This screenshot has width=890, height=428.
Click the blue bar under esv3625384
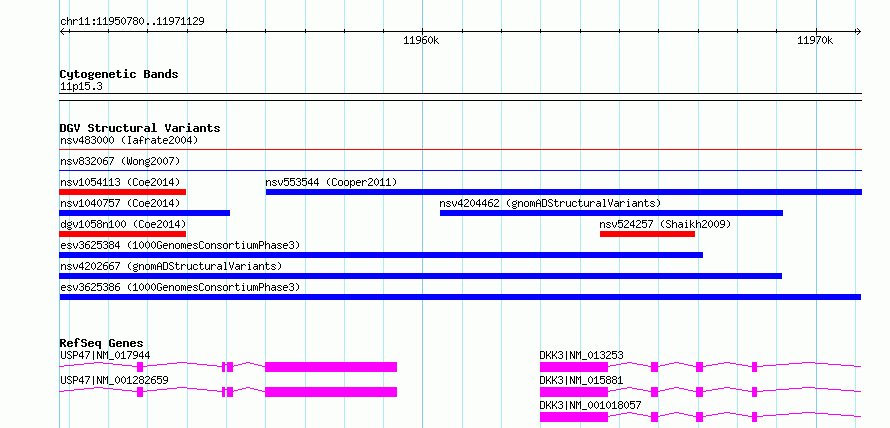[381, 255]
